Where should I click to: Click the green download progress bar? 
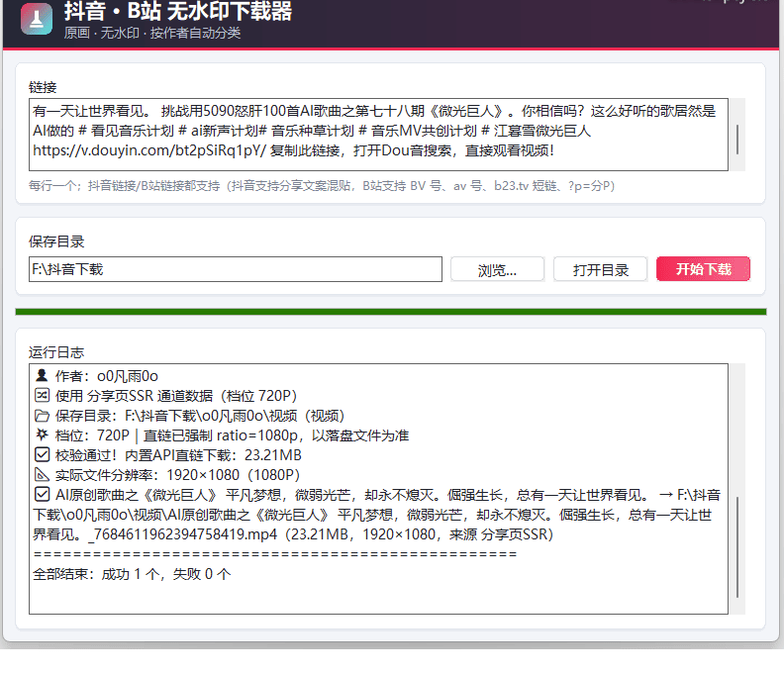390,312
